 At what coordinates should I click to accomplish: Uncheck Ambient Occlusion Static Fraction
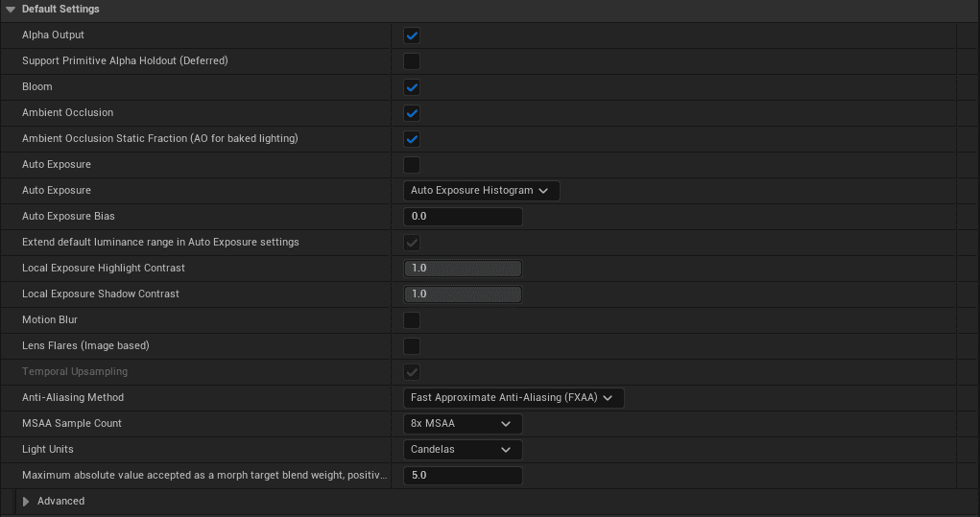411,139
